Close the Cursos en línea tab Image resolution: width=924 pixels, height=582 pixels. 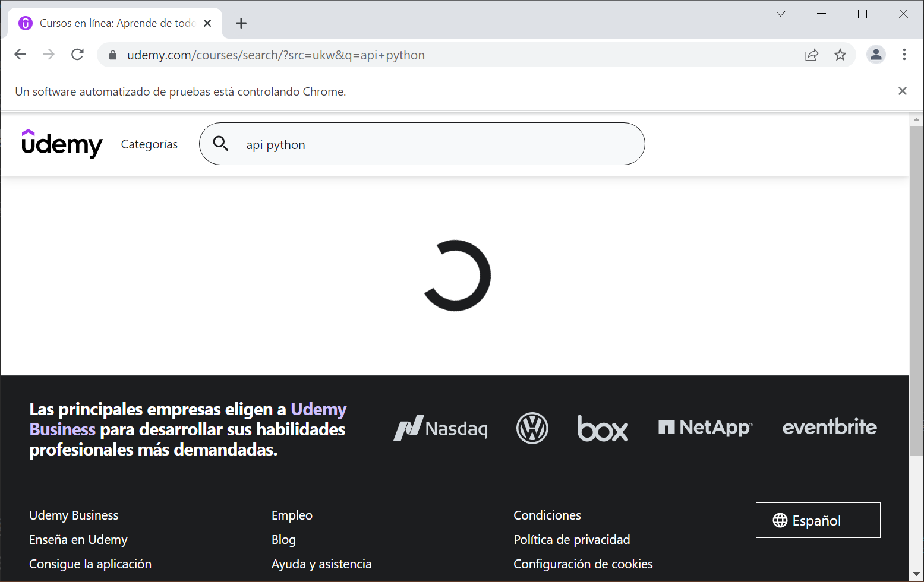207,23
